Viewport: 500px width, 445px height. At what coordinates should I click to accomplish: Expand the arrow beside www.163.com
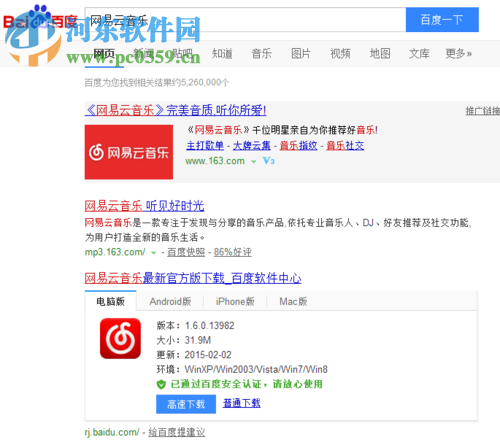pyautogui.click(x=254, y=162)
